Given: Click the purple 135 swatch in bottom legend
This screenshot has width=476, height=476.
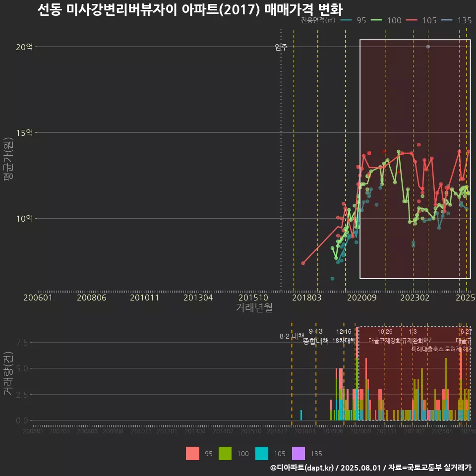Looking at the screenshot, I should pyautogui.click(x=298, y=454).
